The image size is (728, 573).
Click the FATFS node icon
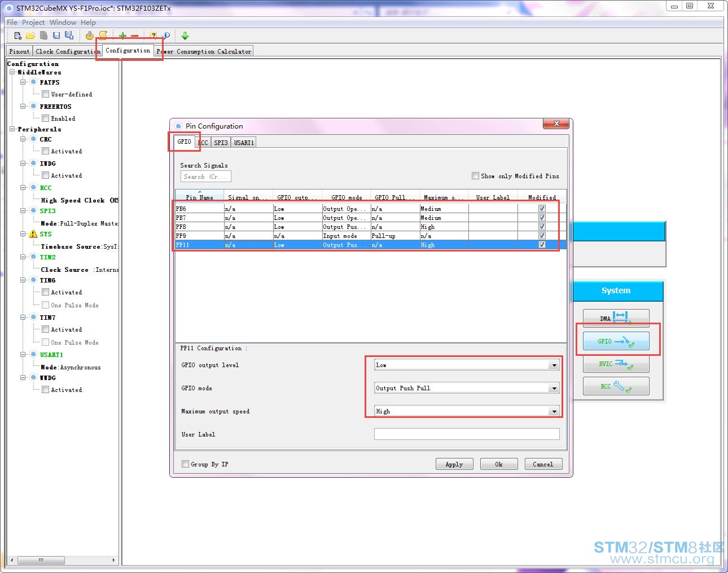pyautogui.click(x=33, y=82)
